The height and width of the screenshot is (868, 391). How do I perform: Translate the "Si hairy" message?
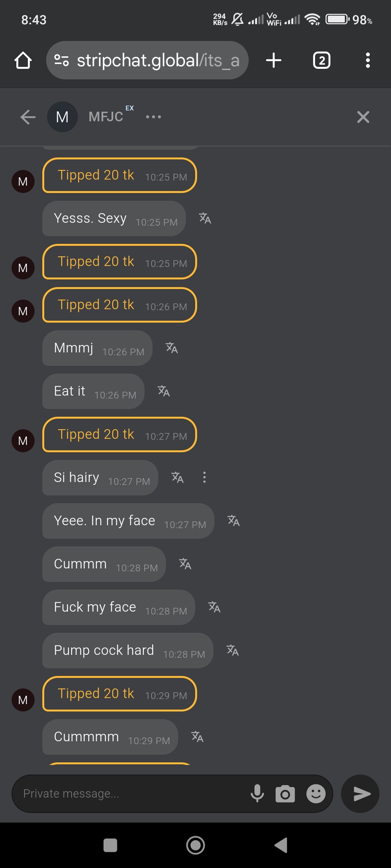pyautogui.click(x=178, y=478)
